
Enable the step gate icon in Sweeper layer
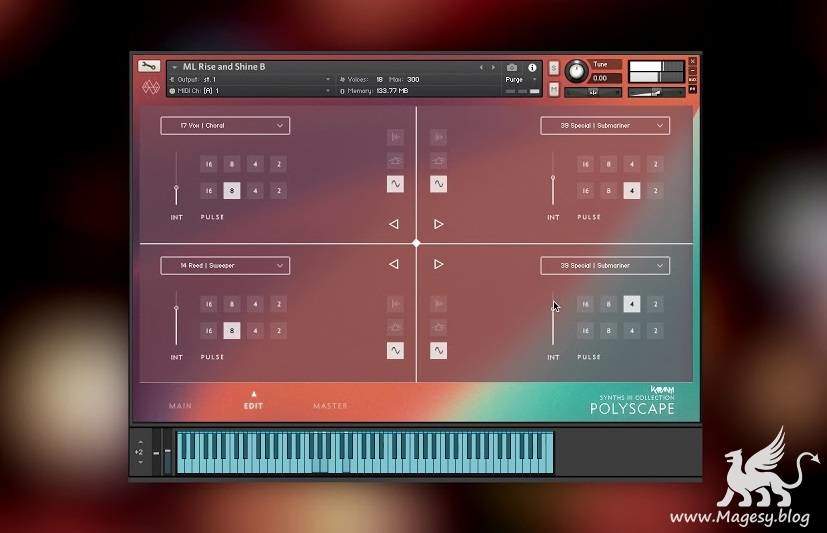pos(395,304)
